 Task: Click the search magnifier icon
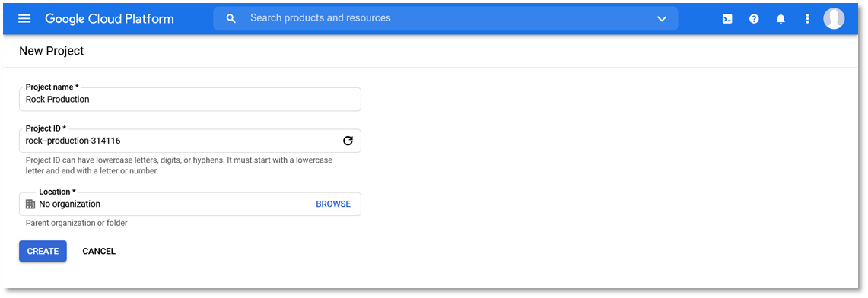(231, 19)
